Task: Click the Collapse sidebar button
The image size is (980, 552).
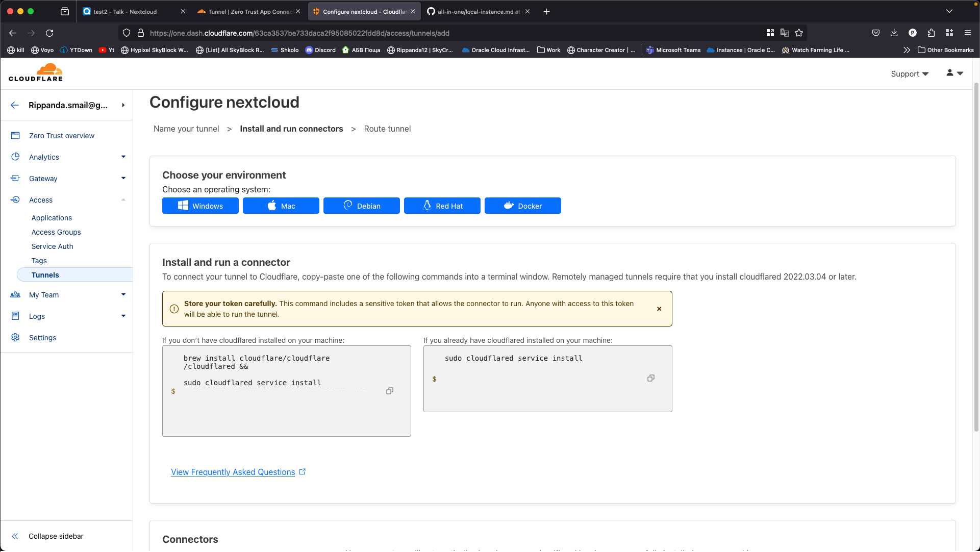Action: [48, 536]
